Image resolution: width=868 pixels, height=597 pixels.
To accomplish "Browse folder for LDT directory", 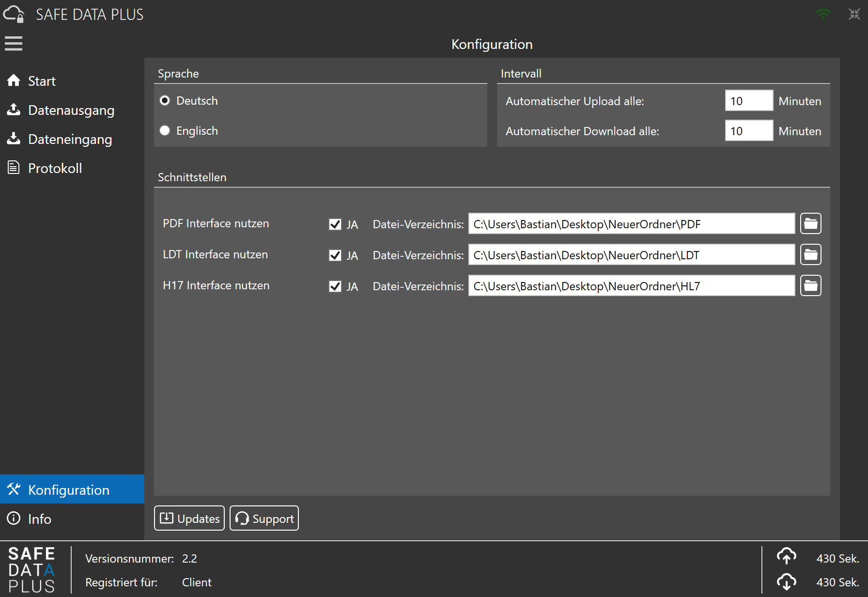I will 811,254.
